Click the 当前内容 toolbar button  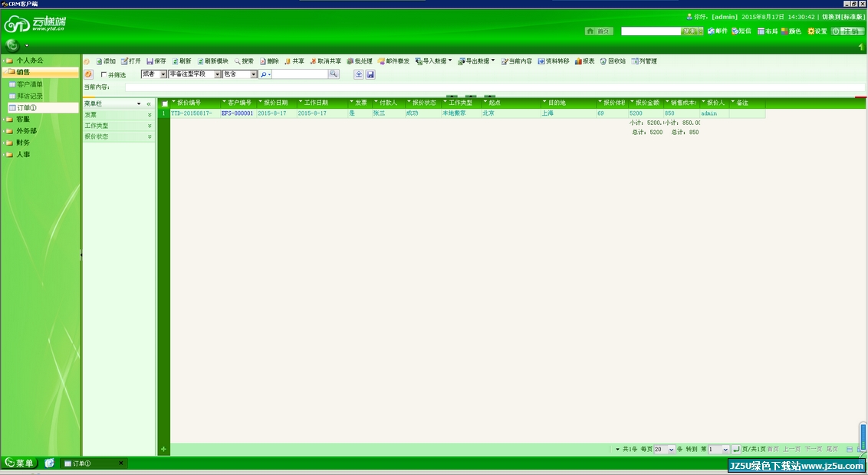[x=517, y=61]
